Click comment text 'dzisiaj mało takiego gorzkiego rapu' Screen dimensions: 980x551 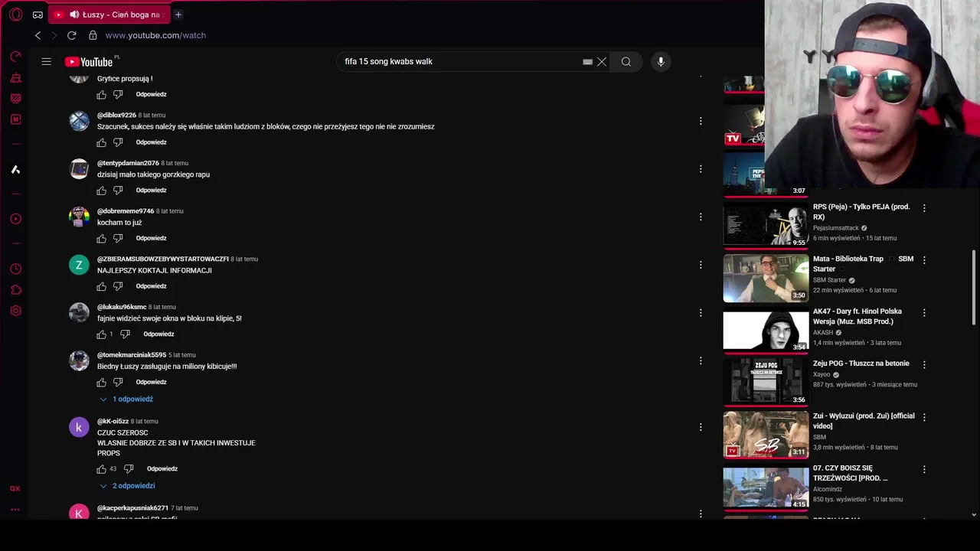[153, 174]
